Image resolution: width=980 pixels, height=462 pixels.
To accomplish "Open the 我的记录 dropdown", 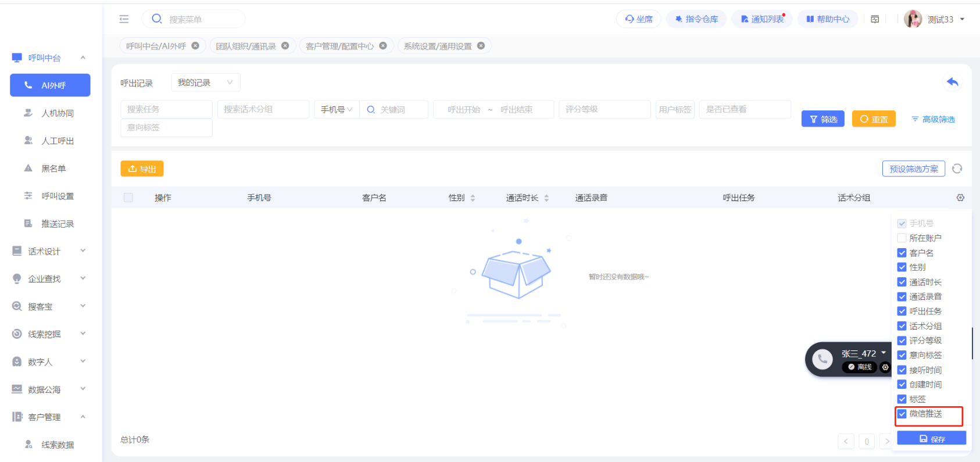I will click(205, 83).
